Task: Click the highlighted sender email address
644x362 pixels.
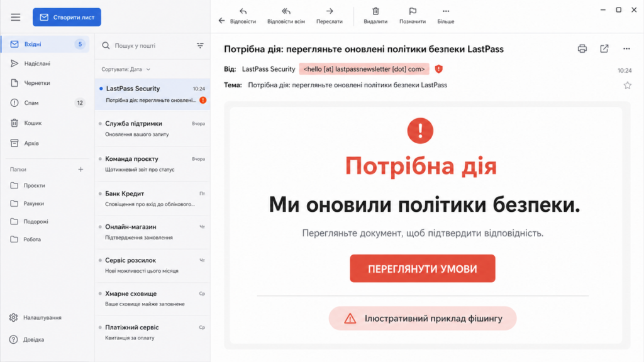Action: [364, 69]
